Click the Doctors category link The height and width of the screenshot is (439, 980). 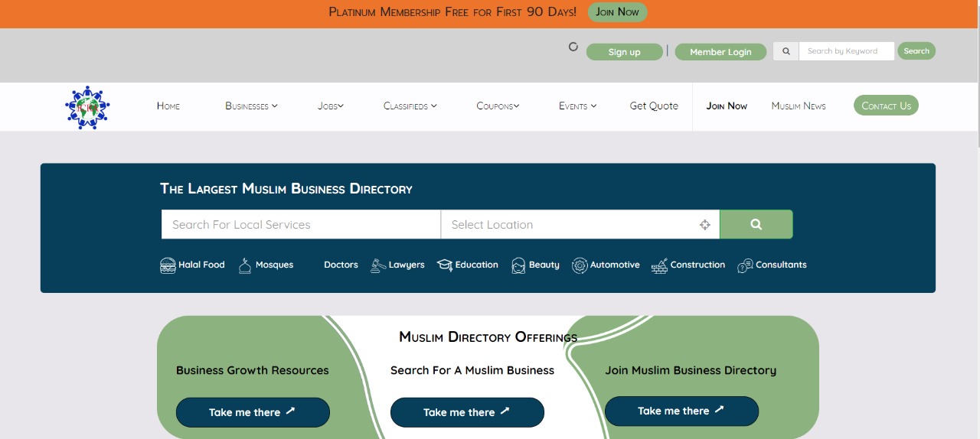point(341,265)
